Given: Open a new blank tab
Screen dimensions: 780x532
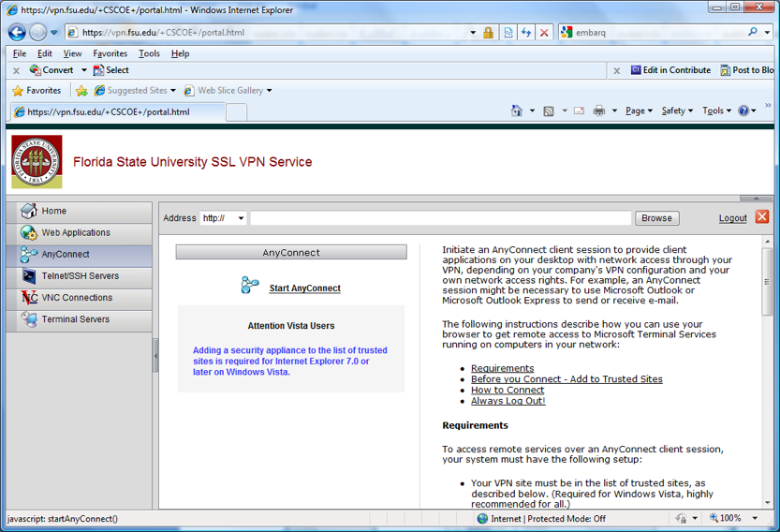Looking at the screenshot, I should point(237,112).
